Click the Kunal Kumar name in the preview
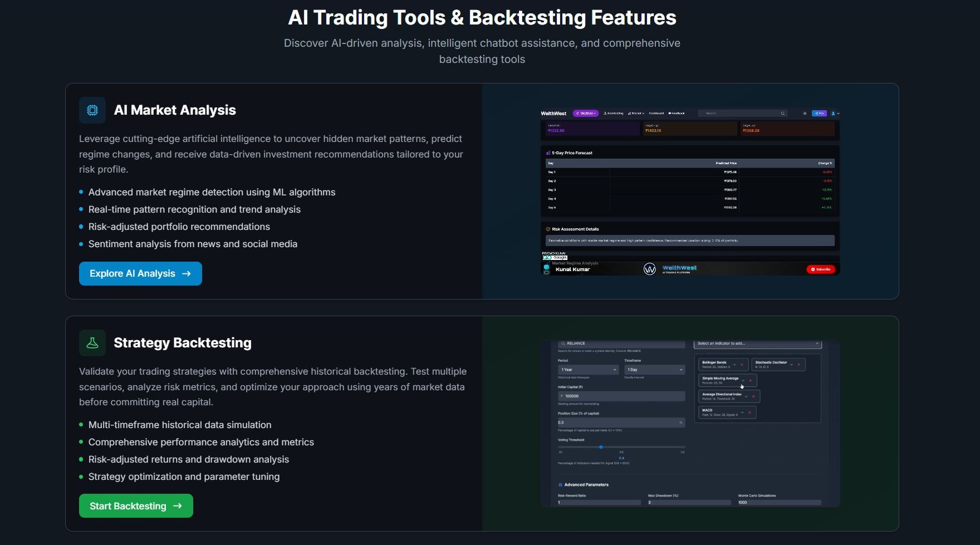 (x=573, y=269)
